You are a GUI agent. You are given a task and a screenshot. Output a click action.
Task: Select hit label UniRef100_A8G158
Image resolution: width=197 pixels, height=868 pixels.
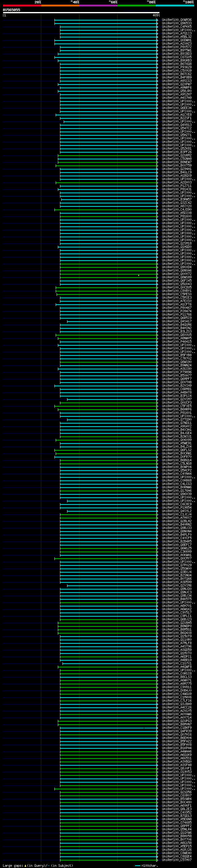(177, 843)
